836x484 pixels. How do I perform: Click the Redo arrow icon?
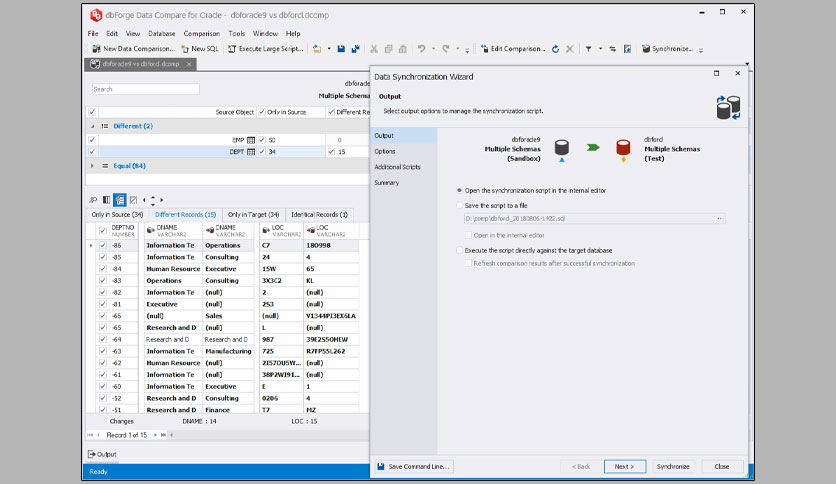click(x=446, y=49)
